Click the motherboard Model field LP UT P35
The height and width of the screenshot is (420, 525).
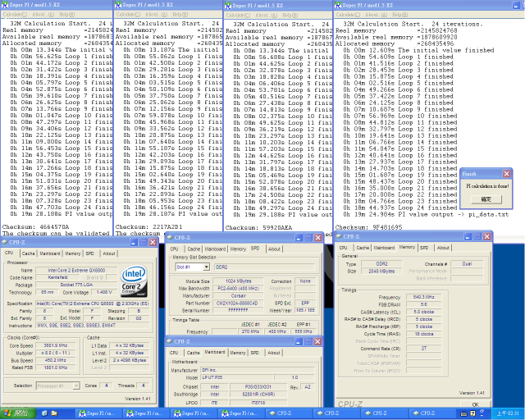tap(237, 377)
